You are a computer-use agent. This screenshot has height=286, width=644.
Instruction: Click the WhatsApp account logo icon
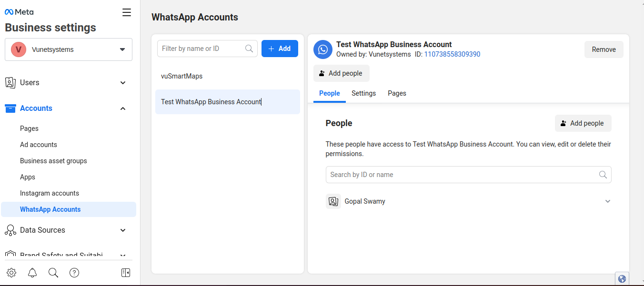coord(323,49)
